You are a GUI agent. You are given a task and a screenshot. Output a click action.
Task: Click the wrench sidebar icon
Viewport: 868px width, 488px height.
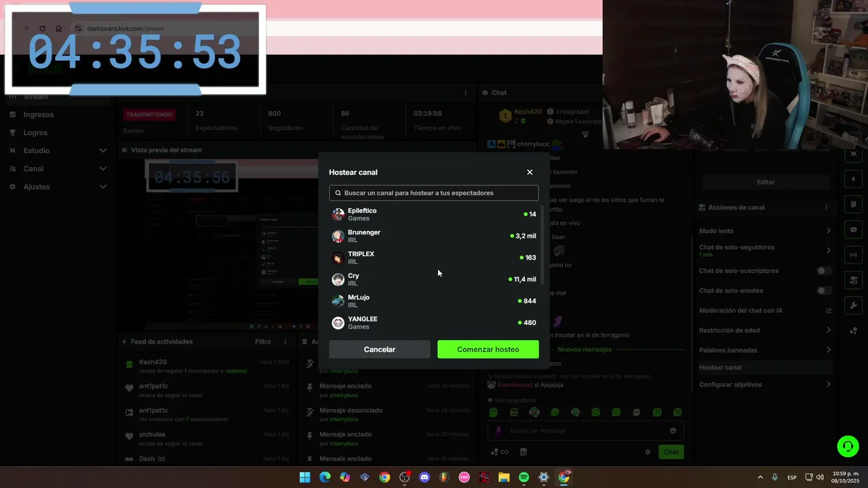click(853, 306)
